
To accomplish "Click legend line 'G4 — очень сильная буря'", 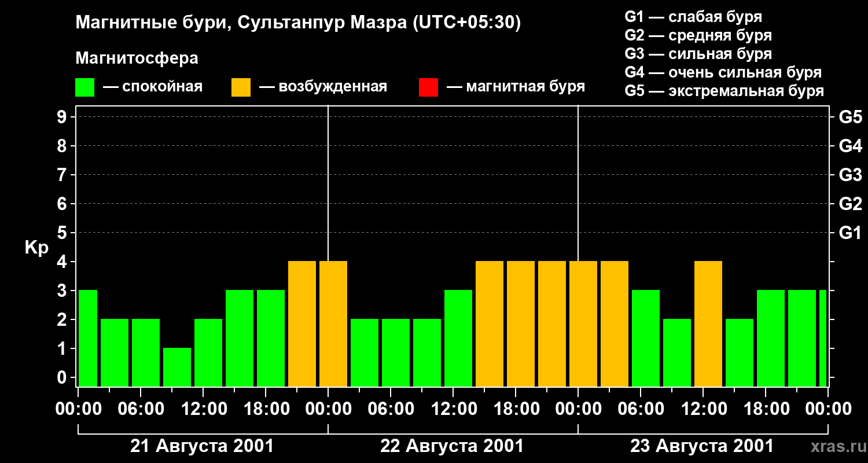I will pos(723,72).
